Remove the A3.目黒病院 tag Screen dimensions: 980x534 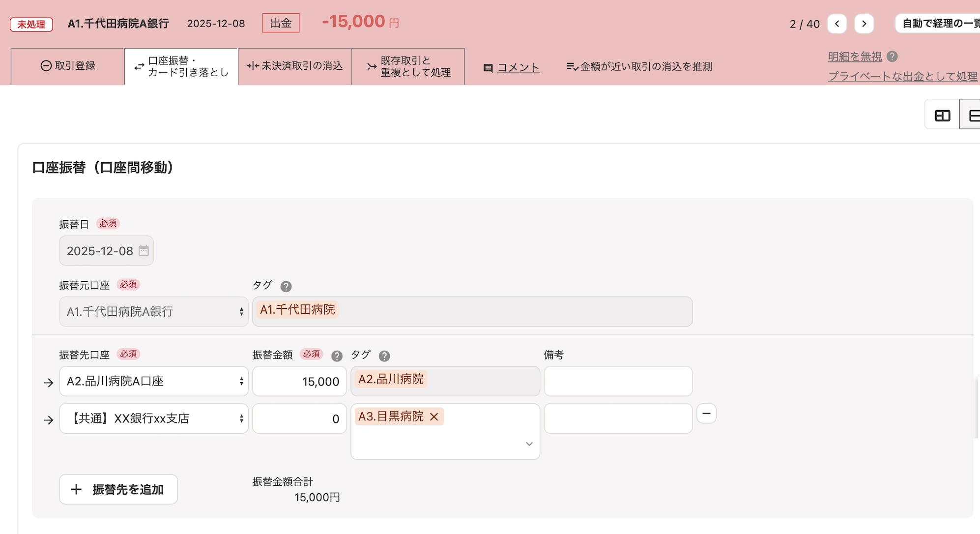click(x=434, y=416)
